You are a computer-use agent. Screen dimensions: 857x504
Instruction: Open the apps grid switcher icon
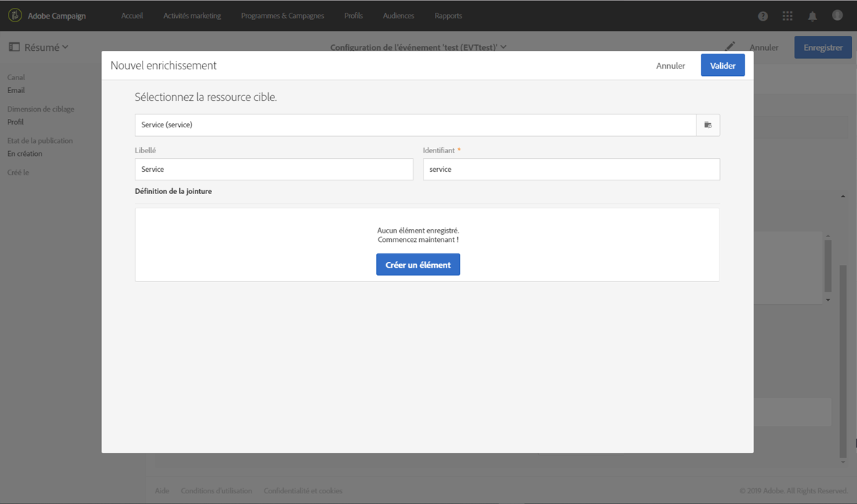coord(787,16)
